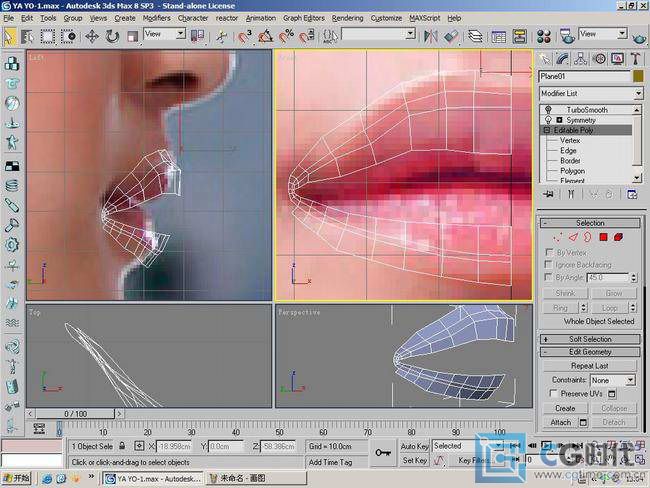Switch to Hierarchy command panel tab

[581, 59]
